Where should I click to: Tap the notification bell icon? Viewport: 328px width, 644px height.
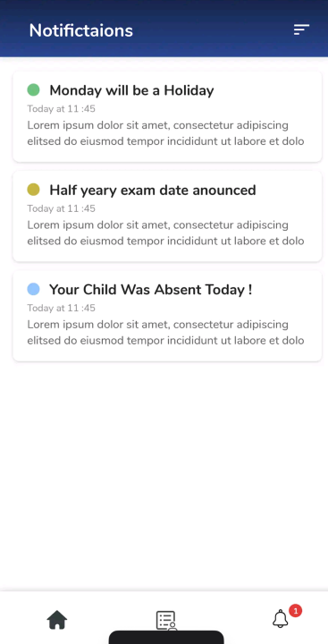point(281,619)
